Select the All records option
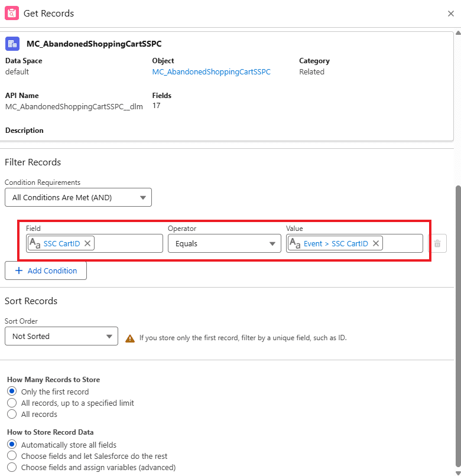This screenshot has width=461, height=476. 12,414
